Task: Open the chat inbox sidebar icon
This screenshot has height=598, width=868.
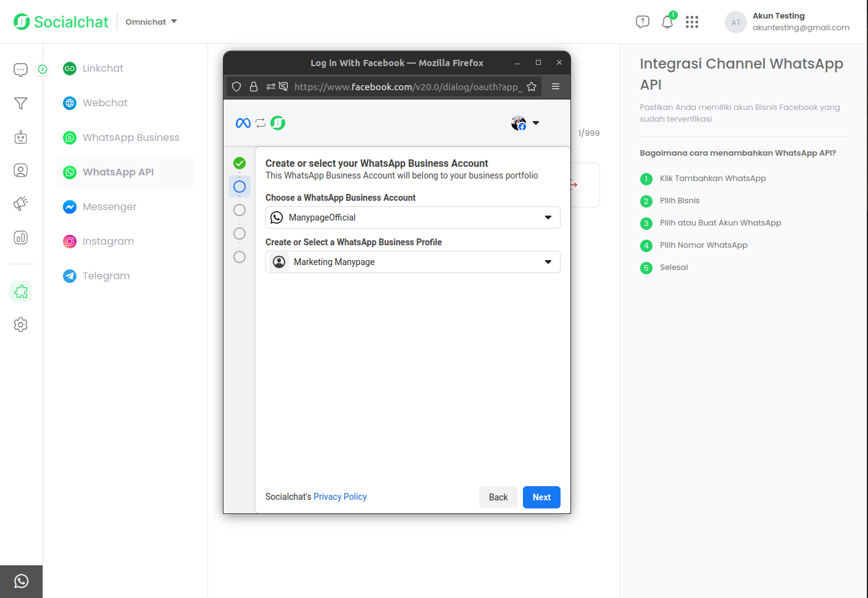Action: [x=20, y=70]
